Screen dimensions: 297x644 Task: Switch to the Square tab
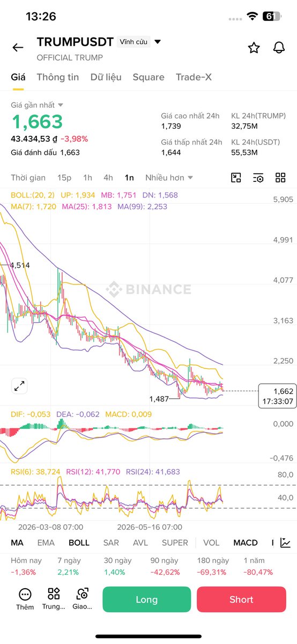(148, 77)
